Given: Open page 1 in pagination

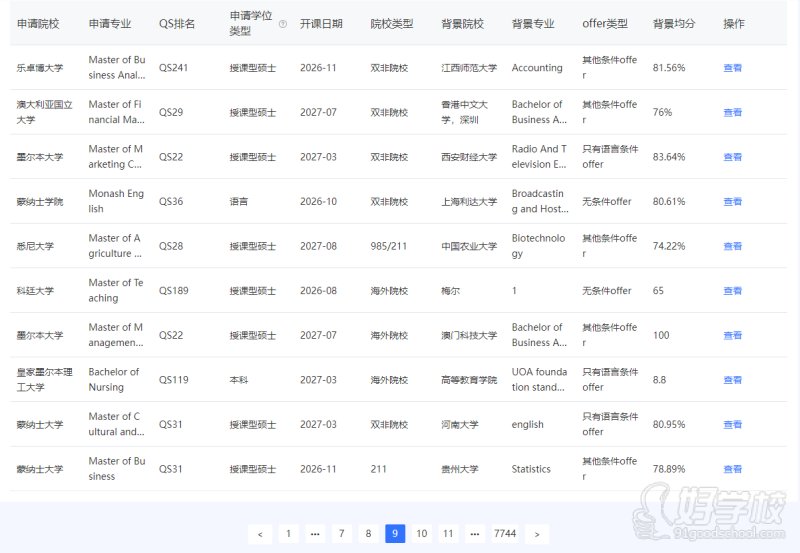Looking at the screenshot, I should 289,534.
